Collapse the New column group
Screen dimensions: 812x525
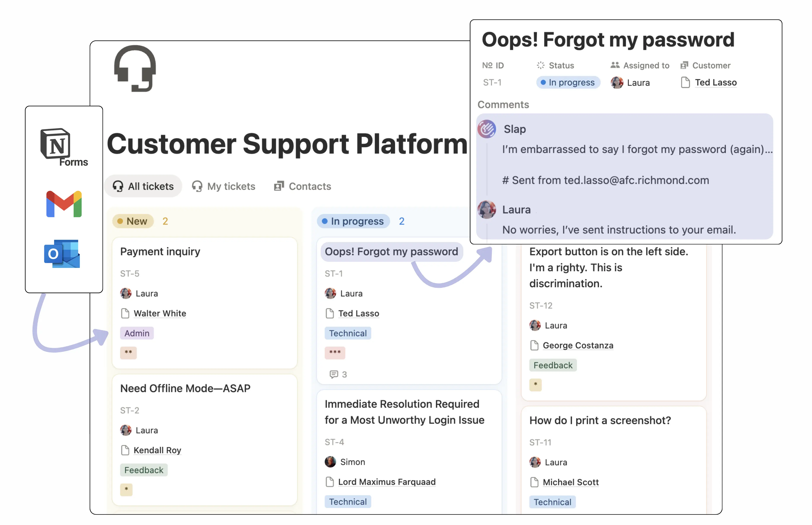click(133, 221)
